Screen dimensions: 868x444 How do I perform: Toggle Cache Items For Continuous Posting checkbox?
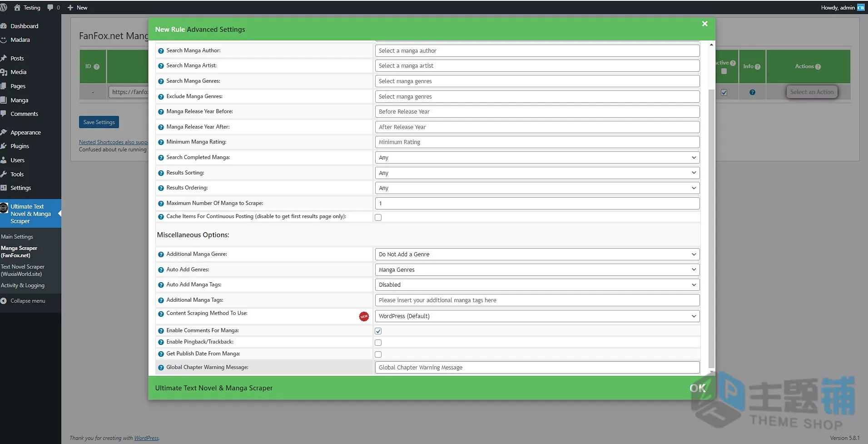[x=378, y=217]
